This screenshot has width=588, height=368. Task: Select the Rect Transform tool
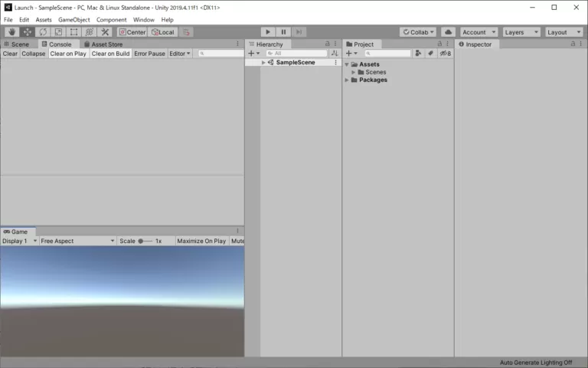tap(73, 32)
